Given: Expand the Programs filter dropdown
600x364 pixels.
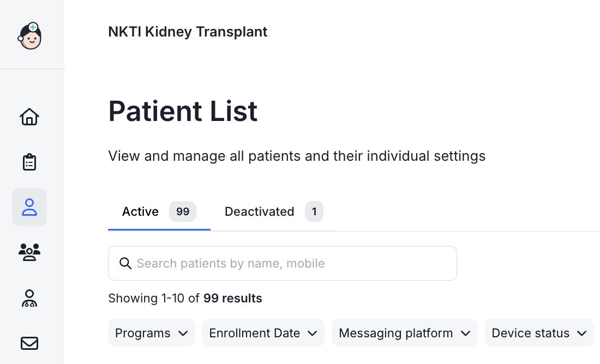Looking at the screenshot, I should pos(151,333).
